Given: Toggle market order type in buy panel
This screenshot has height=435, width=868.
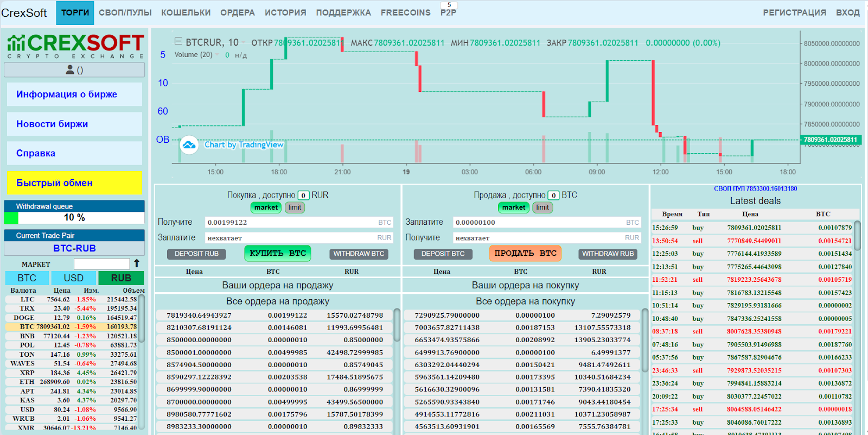Looking at the screenshot, I should coord(266,207).
